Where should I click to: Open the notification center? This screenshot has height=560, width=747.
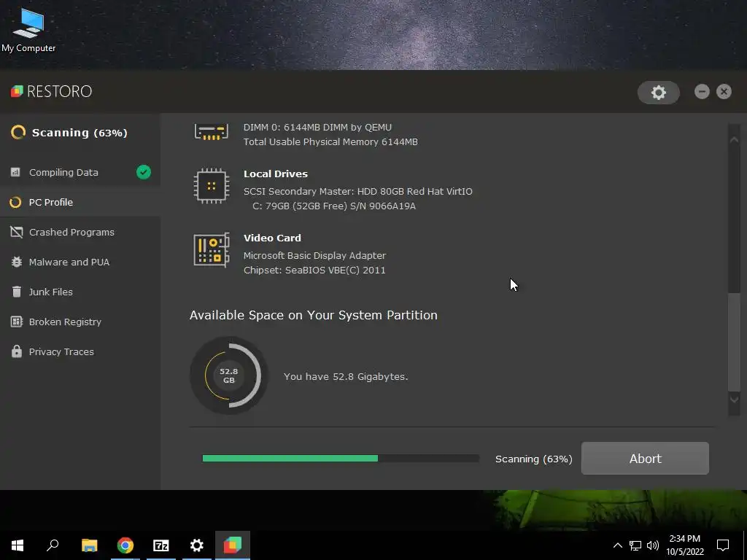point(723,545)
